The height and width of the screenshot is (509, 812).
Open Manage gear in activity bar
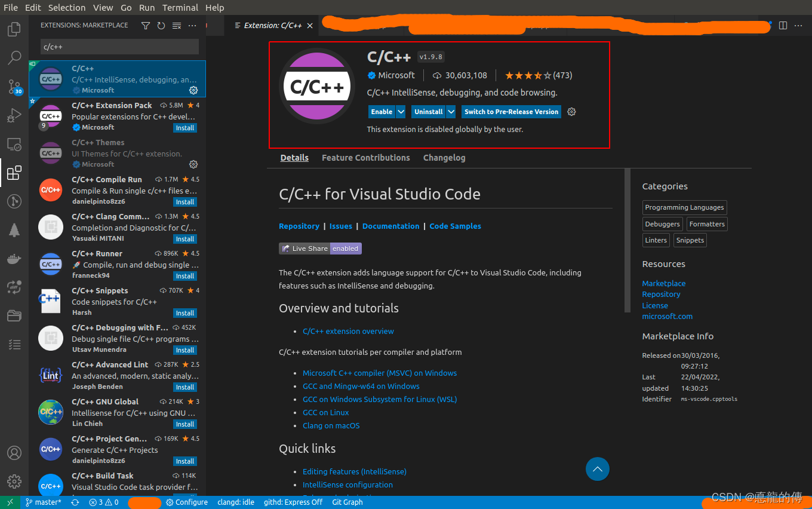tap(14, 481)
